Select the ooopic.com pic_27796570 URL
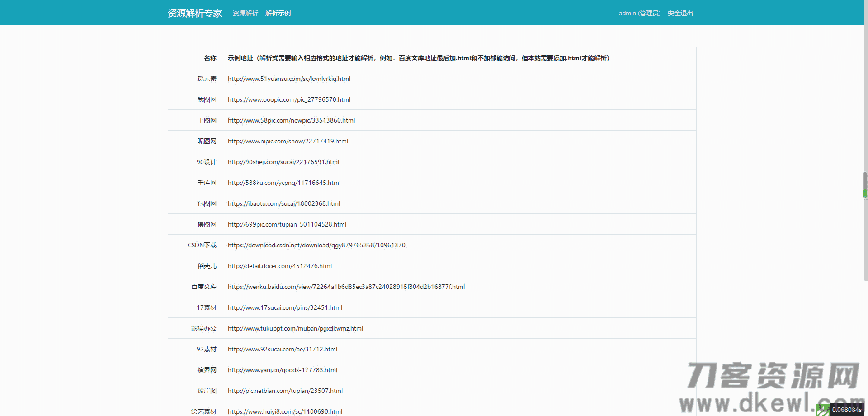Screen dimensions: 868x416 pyautogui.click(x=289, y=99)
